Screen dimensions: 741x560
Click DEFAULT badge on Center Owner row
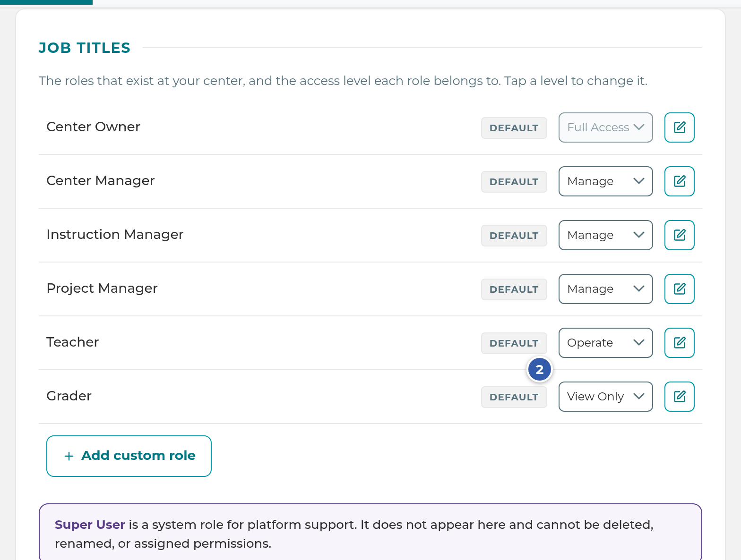coord(514,128)
